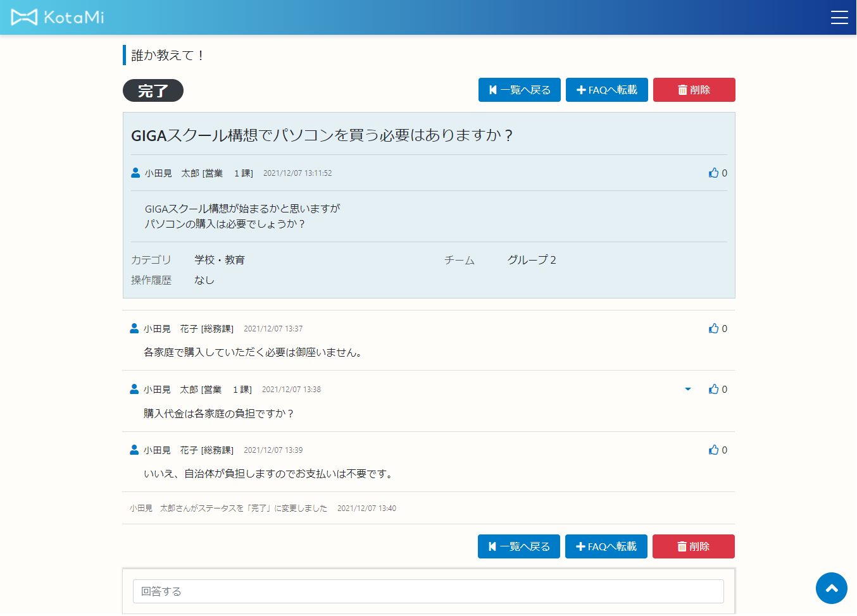Click top 一覧へ戻る button
Image resolution: width=857 pixels, height=616 pixels.
tap(520, 90)
